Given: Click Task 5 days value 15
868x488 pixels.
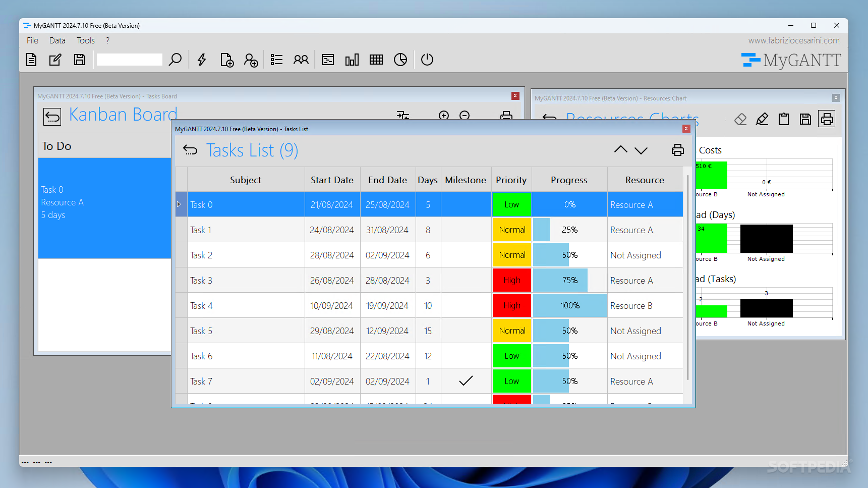Looking at the screenshot, I should [428, 331].
